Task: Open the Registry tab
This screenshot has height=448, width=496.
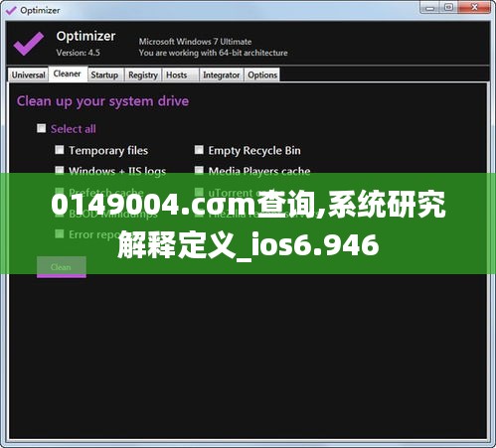Action: [x=143, y=75]
